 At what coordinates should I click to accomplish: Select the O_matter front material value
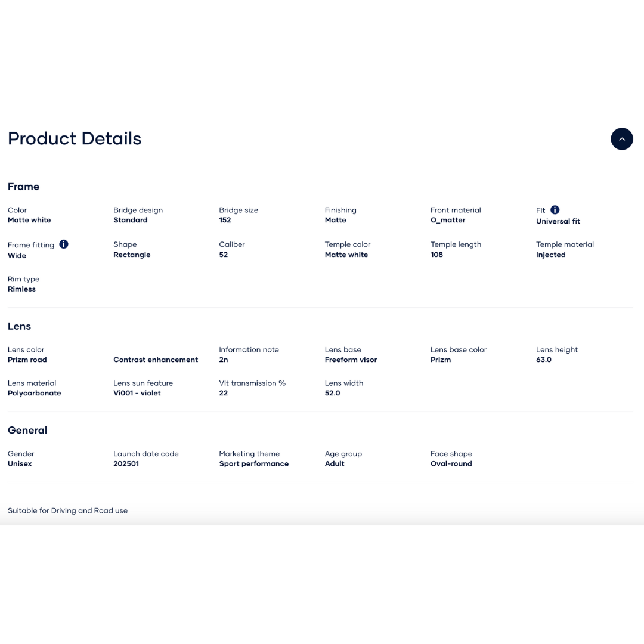click(448, 220)
